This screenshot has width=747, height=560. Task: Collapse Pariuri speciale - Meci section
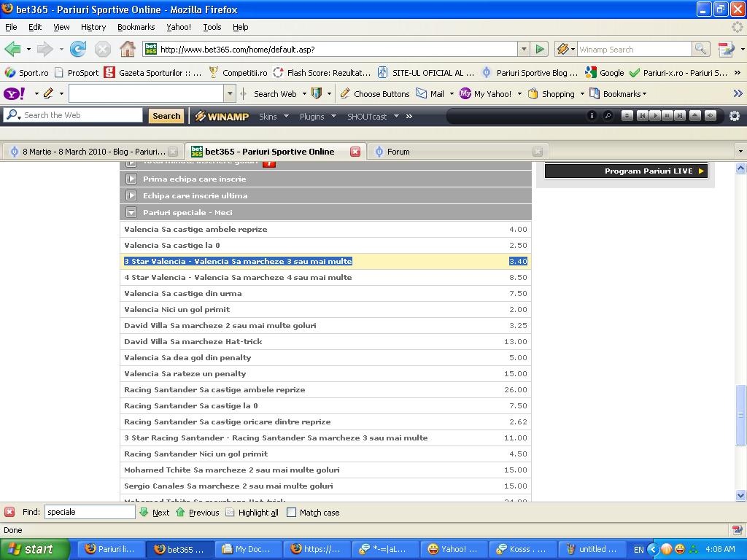pos(131,212)
